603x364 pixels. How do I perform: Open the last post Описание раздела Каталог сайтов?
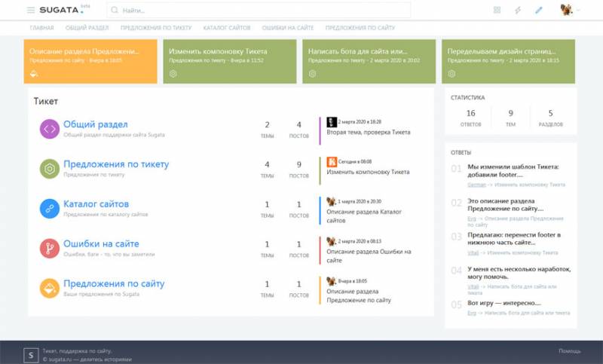click(364, 216)
